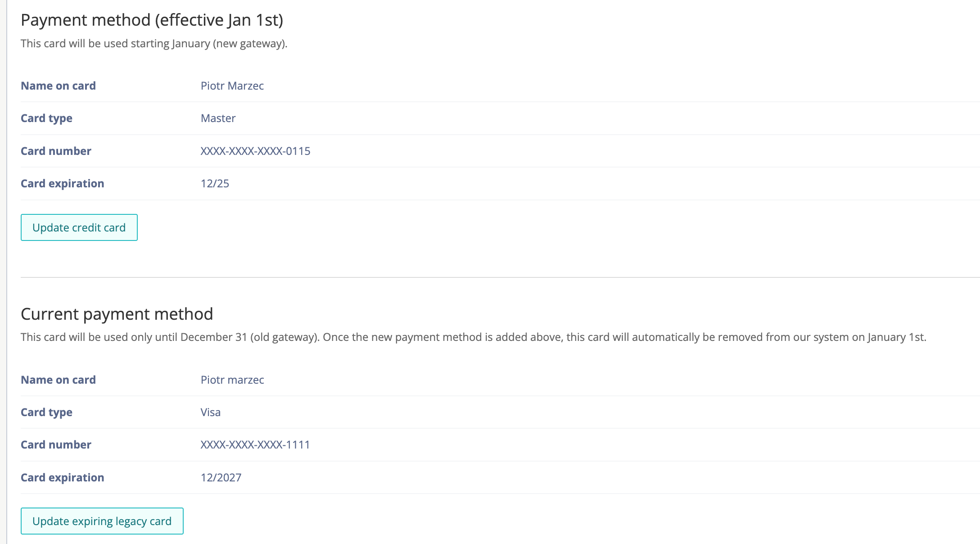Viewport: 980px width, 544px height.
Task: Click the Update credit card button
Action: tap(79, 227)
